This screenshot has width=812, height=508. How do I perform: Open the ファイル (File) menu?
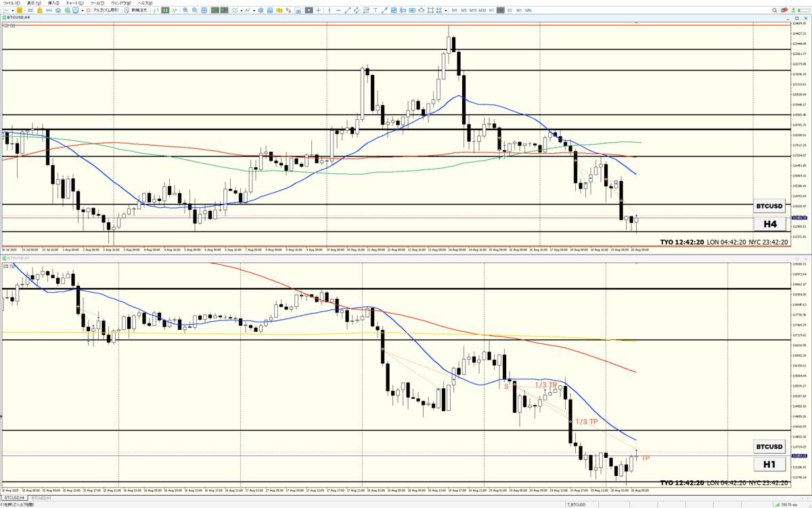click(x=12, y=3)
